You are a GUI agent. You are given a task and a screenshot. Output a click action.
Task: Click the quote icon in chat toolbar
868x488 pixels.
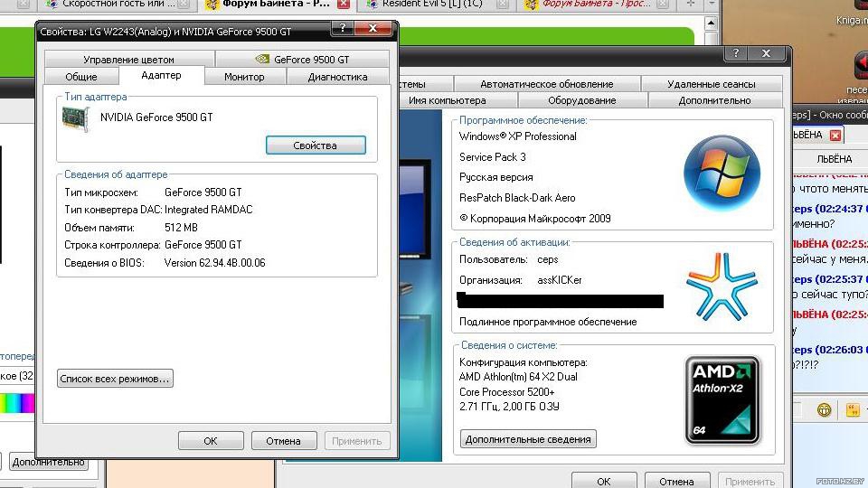coord(853,410)
